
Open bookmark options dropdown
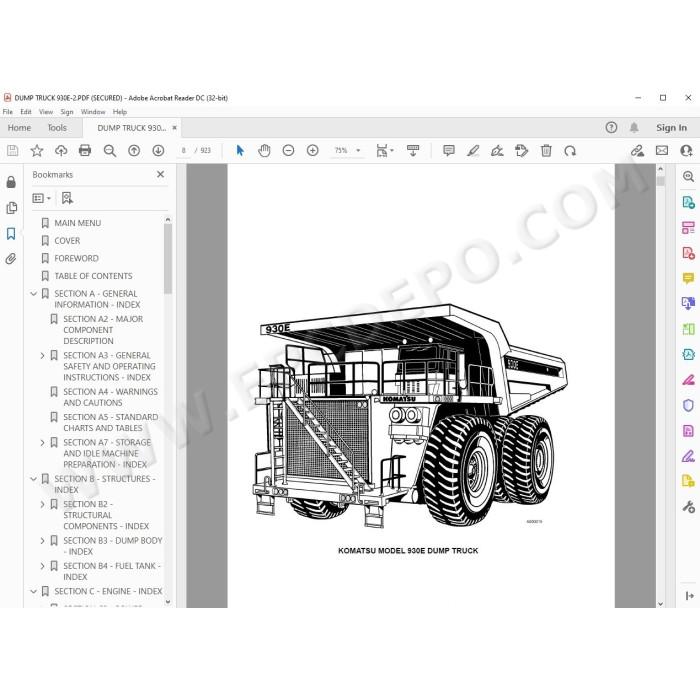[42, 198]
